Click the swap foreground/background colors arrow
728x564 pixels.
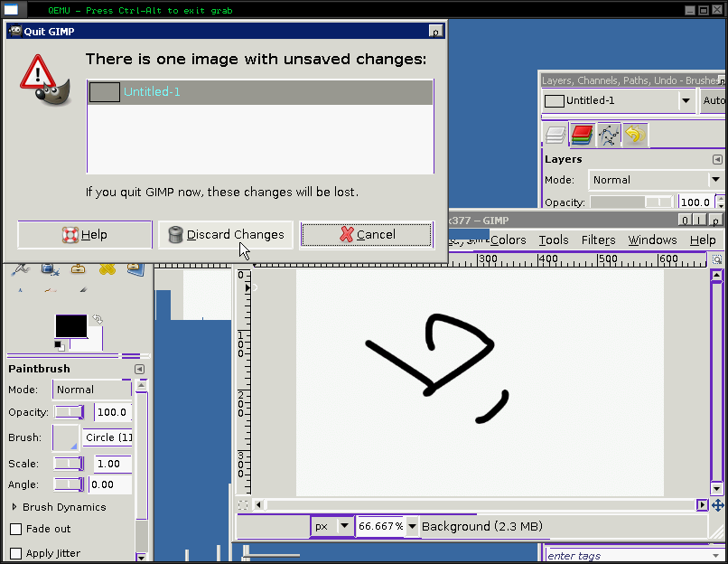98,319
